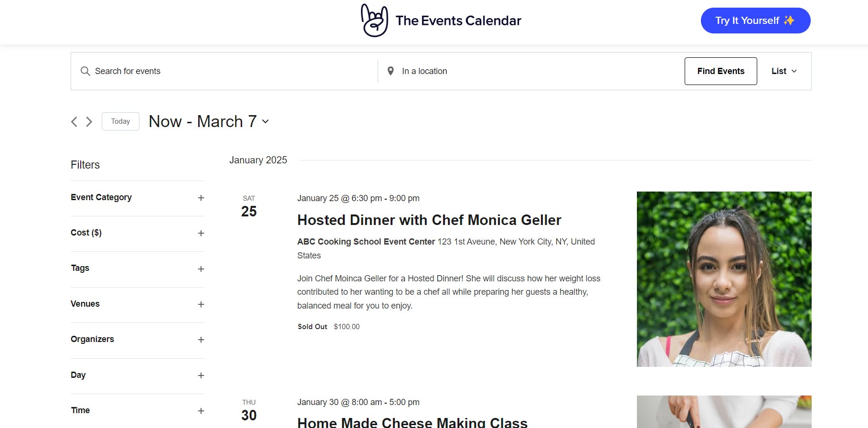The height and width of the screenshot is (428, 868).
Task: Expand the Event Category filter
Action: (x=201, y=197)
